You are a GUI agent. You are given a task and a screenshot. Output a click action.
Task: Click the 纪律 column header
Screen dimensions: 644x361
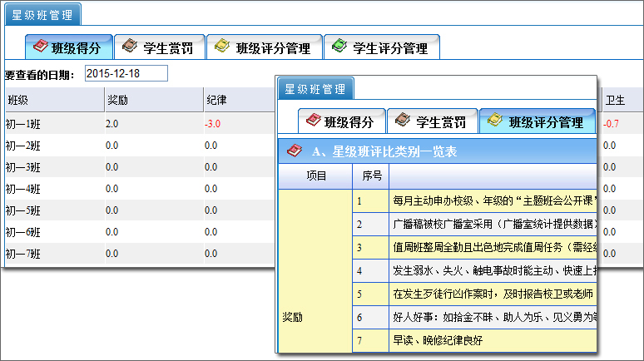216,100
